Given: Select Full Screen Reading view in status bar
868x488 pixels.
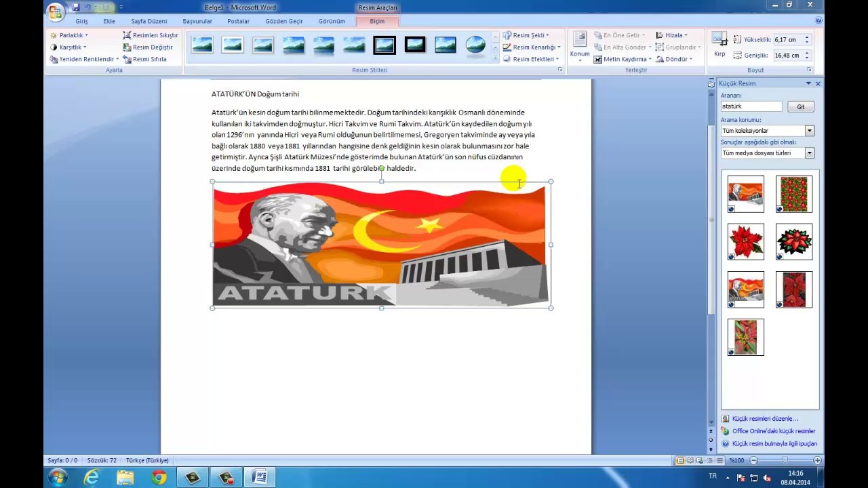Looking at the screenshot, I should tap(690, 461).
